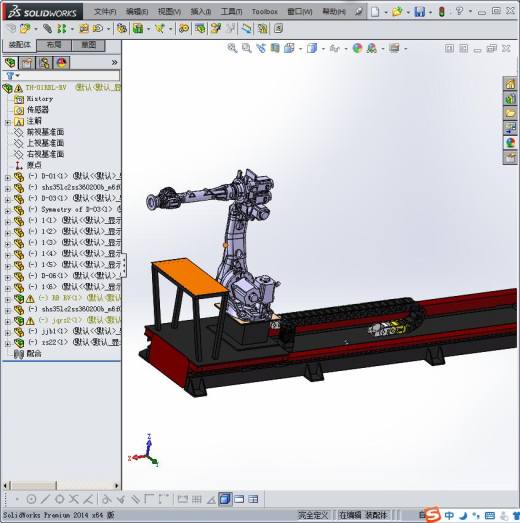Click the Instant3D toolbar icon

click(247, 29)
